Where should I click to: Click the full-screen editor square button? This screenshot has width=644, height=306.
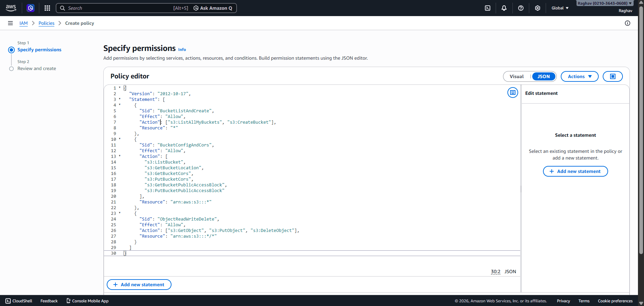pyautogui.click(x=612, y=76)
